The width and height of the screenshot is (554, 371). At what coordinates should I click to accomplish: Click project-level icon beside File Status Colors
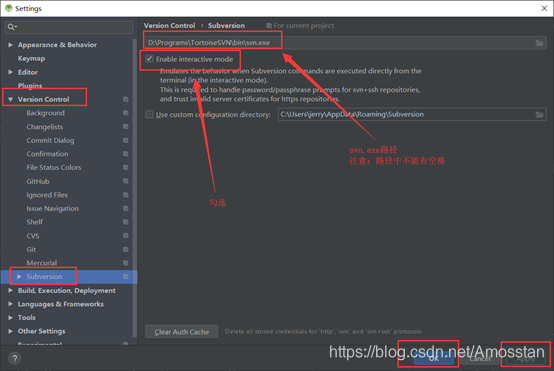[125, 167]
